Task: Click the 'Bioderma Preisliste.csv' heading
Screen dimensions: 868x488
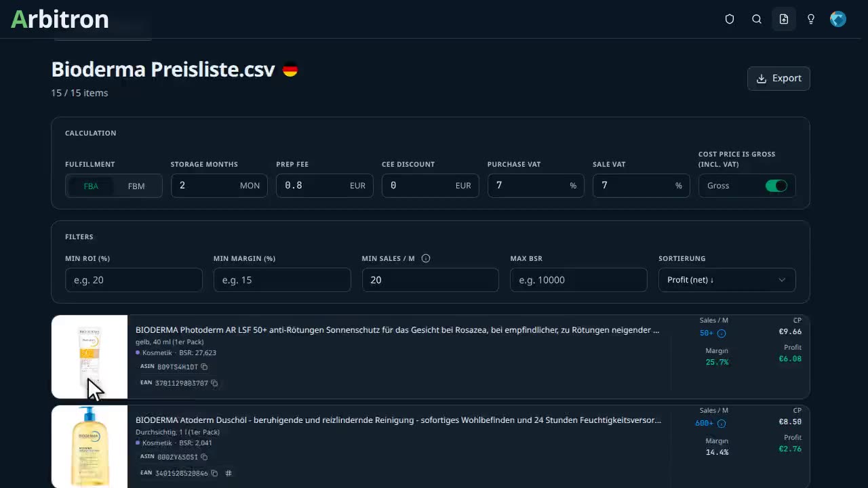Action: click(163, 70)
